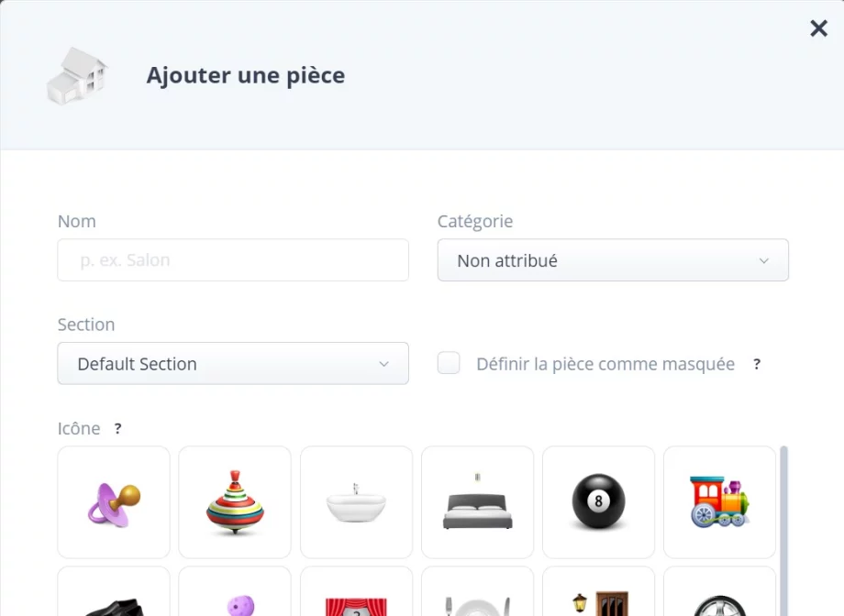The width and height of the screenshot is (844, 616).
Task: Expand the Section dropdown
Action: 233,364
